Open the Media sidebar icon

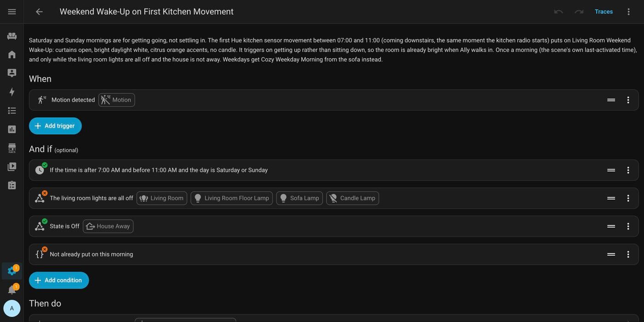[12, 167]
